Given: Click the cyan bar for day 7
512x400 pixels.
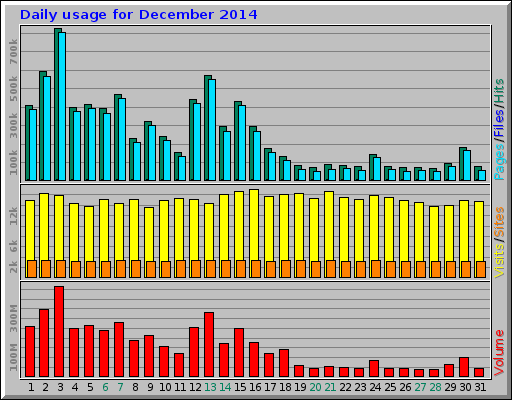Looking at the screenshot, I should (122, 140).
